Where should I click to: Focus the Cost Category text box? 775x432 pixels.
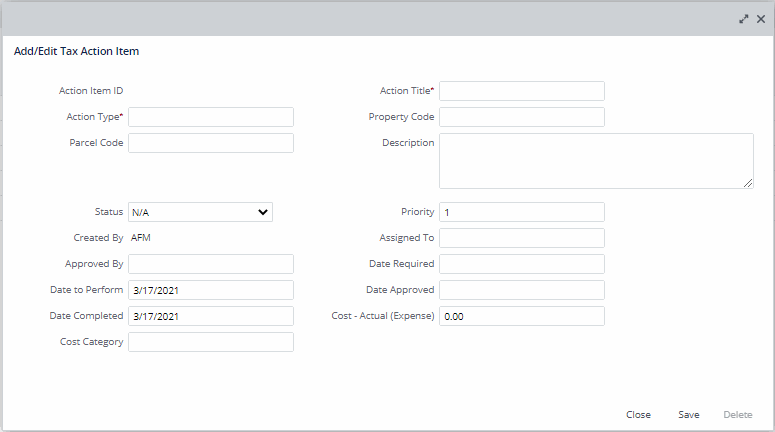click(x=211, y=342)
